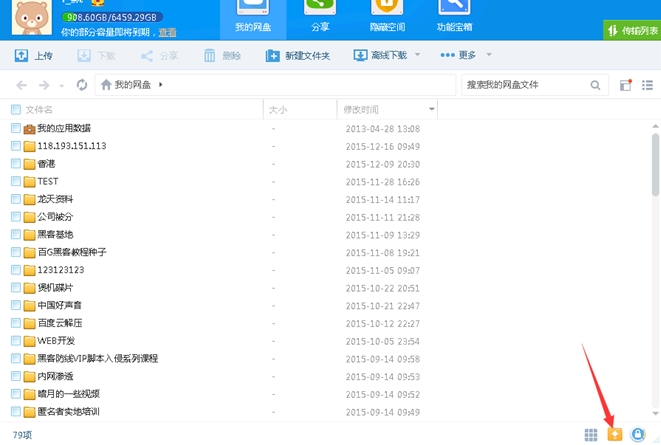The image size is (661, 445).
Task: Create a new folder via 新建文件夹
Action: (x=298, y=55)
